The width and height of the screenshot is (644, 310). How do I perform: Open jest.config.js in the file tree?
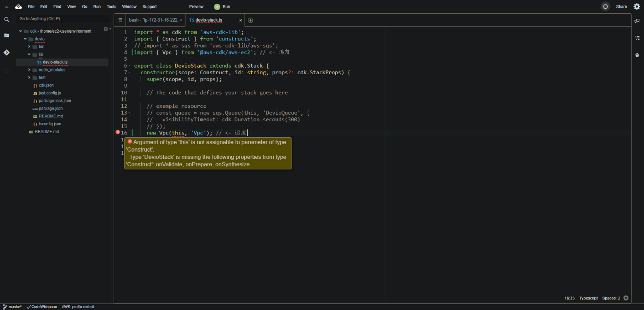[50, 93]
